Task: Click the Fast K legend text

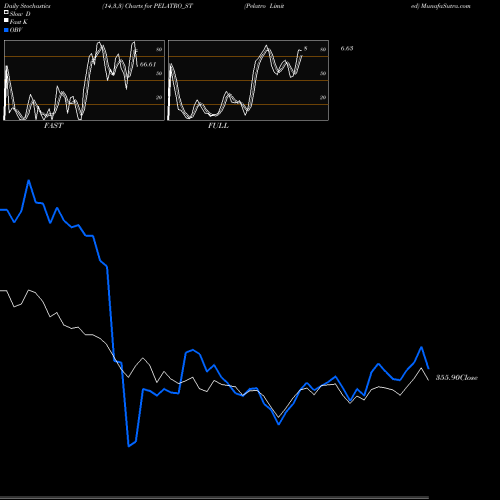Action: coord(19,22)
